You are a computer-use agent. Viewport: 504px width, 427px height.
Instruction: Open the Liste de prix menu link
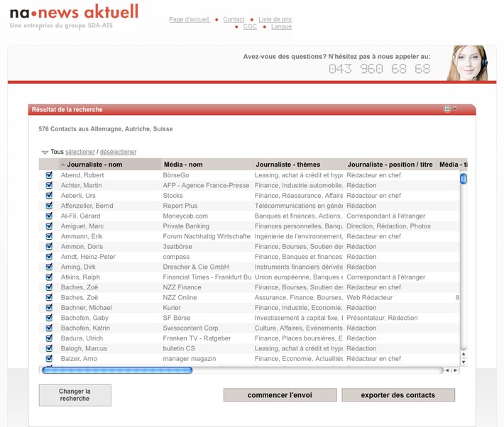275,19
